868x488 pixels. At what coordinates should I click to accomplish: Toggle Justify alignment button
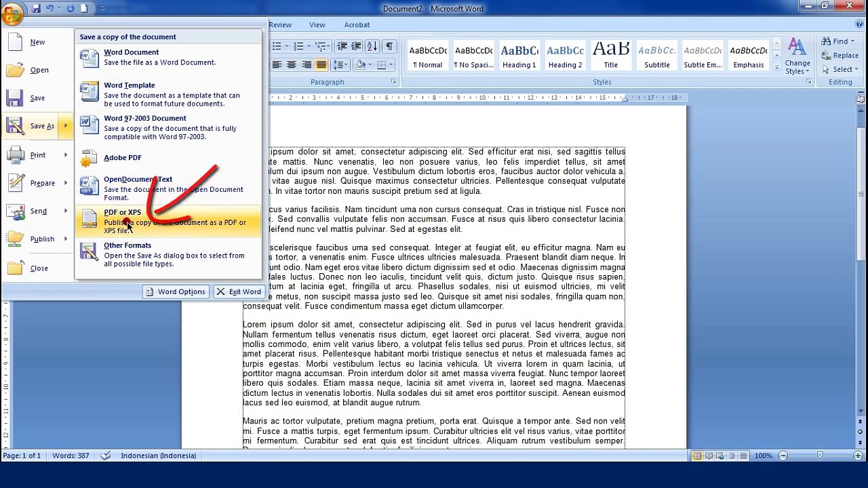(x=321, y=65)
